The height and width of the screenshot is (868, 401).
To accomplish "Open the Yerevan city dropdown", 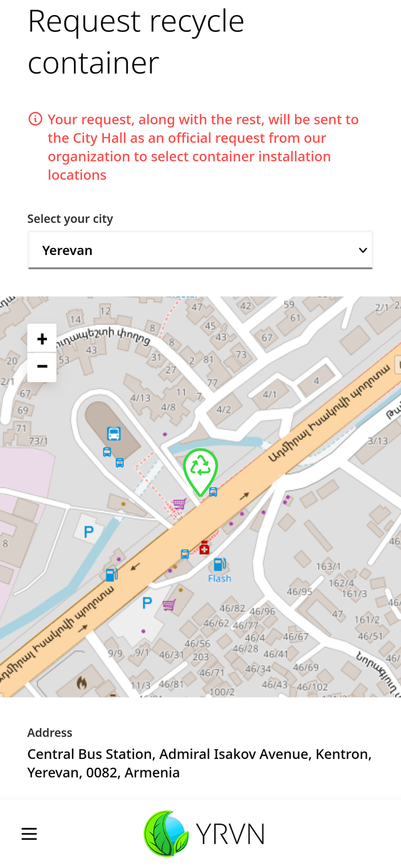I will 200,250.
